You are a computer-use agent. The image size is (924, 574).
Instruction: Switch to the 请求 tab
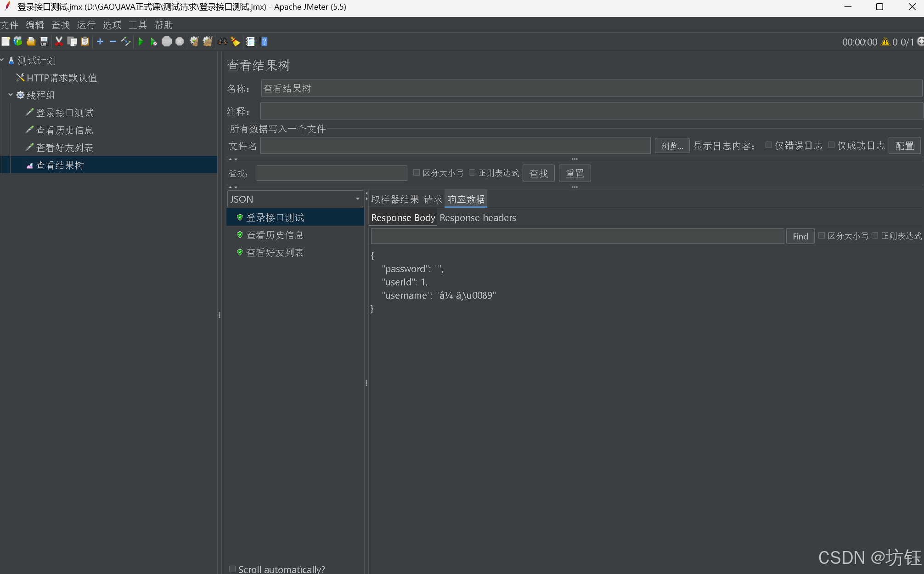[433, 199]
